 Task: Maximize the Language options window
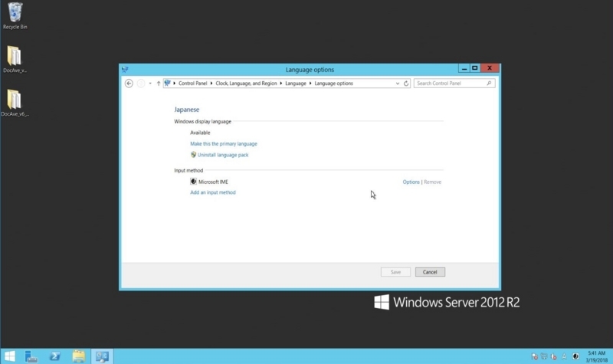[474, 68]
